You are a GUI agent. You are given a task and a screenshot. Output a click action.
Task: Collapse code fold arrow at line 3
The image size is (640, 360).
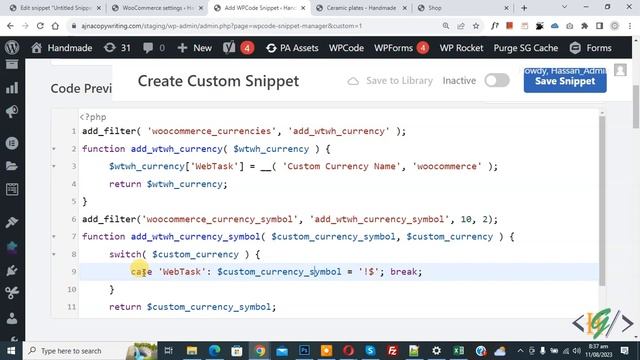click(54, 167)
